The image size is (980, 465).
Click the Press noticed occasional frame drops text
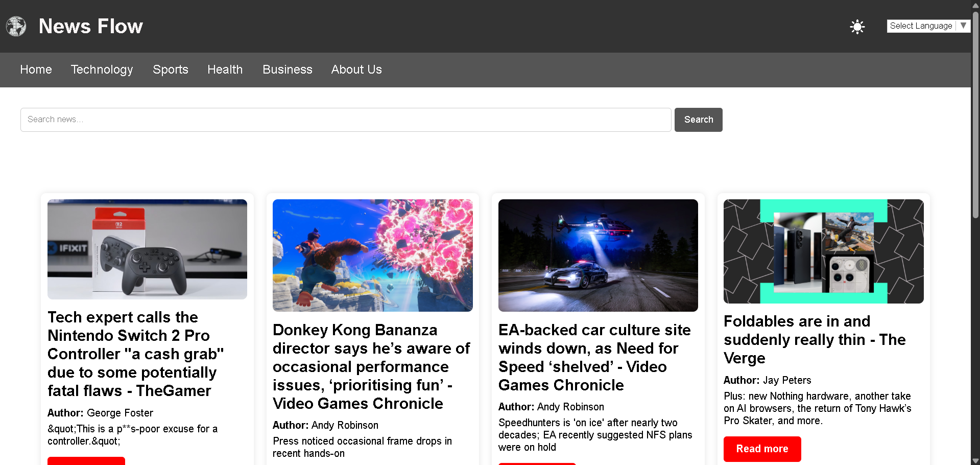[362, 447]
